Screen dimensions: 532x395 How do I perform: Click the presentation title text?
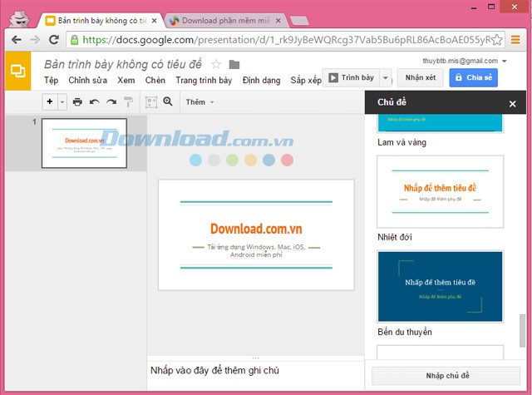tap(123, 64)
